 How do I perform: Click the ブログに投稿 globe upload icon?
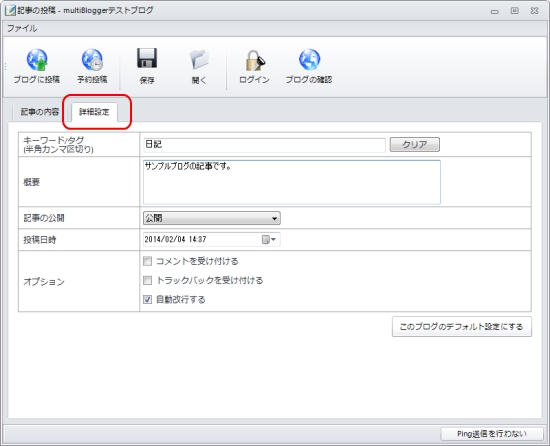tap(37, 60)
